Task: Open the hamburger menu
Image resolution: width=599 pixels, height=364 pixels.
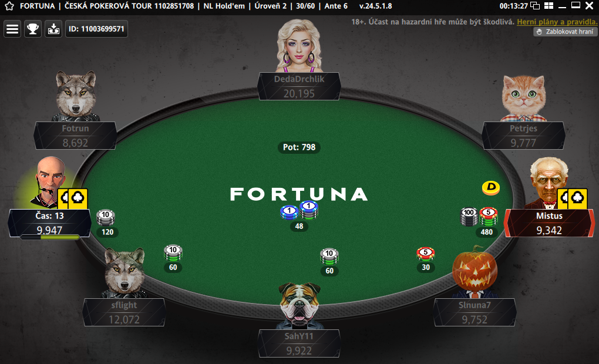Action: [x=12, y=29]
